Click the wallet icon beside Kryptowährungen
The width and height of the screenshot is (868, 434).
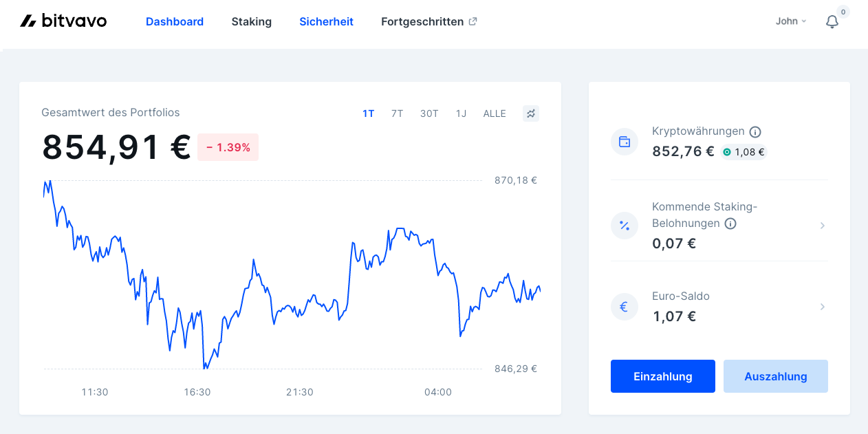tap(625, 142)
